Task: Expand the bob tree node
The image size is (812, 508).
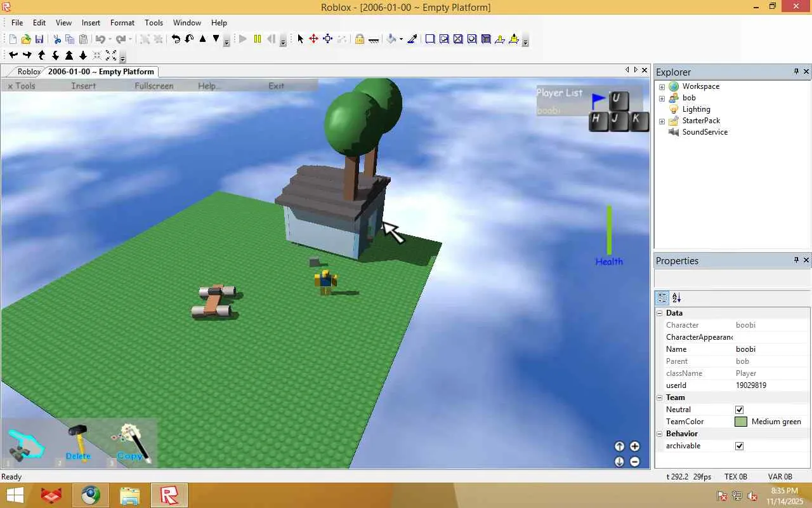Action: point(662,98)
